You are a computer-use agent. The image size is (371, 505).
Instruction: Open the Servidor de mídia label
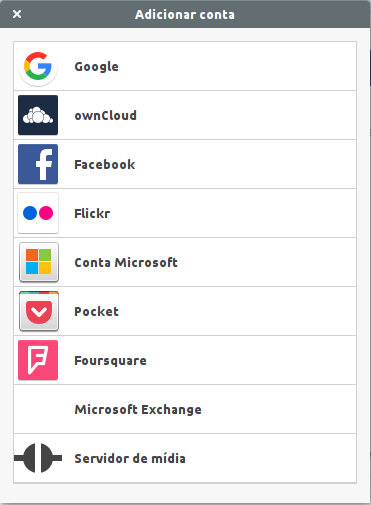coord(130,458)
